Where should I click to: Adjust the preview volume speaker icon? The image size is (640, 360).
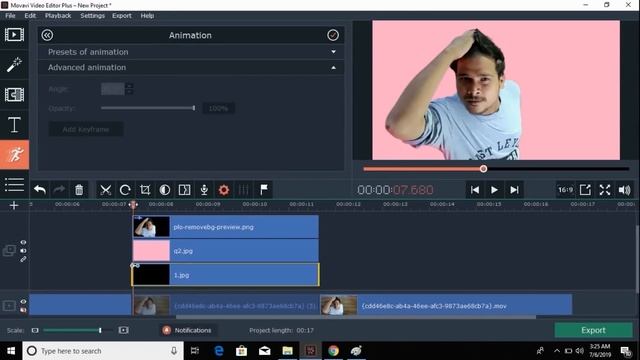coord(624,190)
